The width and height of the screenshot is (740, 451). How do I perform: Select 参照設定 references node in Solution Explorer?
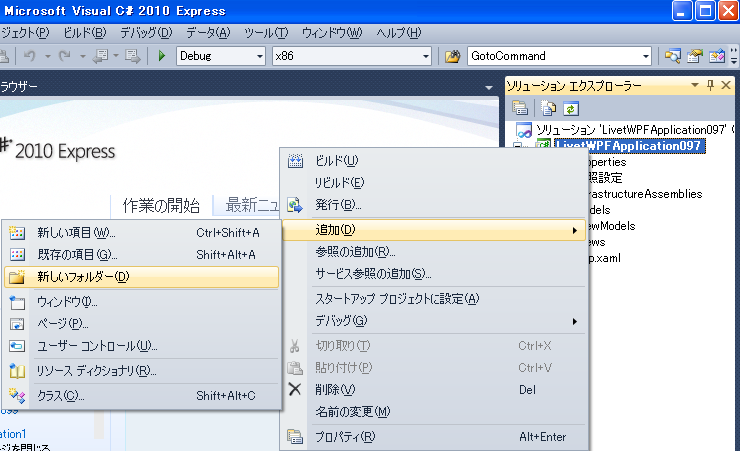click(x=605, y=178)
